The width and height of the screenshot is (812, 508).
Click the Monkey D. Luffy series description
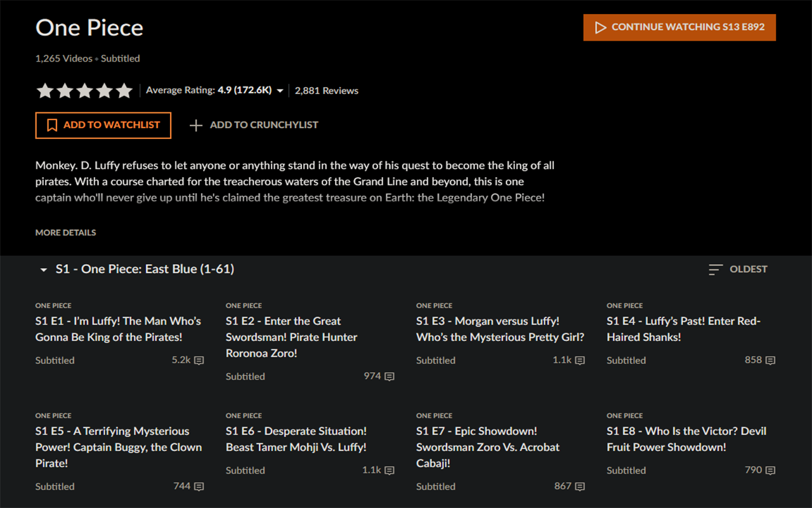295,182
